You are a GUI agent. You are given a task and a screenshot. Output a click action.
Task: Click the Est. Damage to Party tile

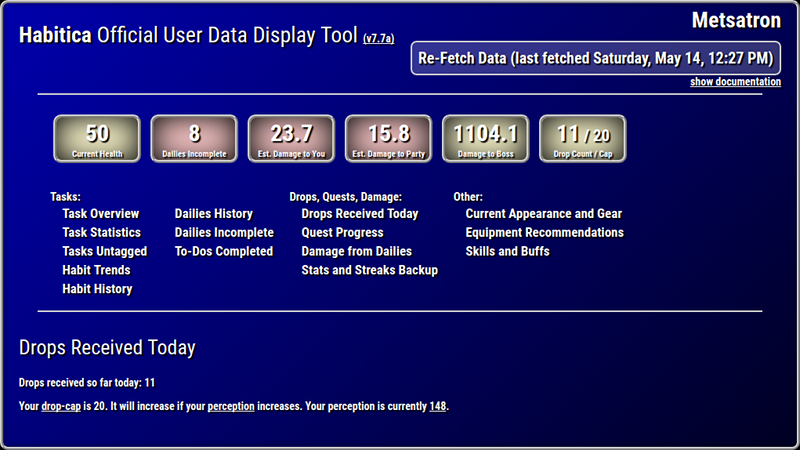click(388, 139)
